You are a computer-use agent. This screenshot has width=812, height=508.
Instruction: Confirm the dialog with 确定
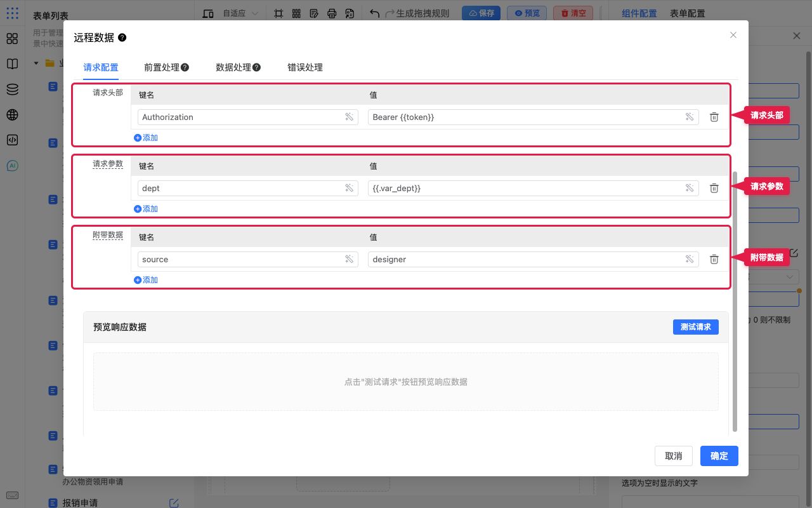(719, 456)
